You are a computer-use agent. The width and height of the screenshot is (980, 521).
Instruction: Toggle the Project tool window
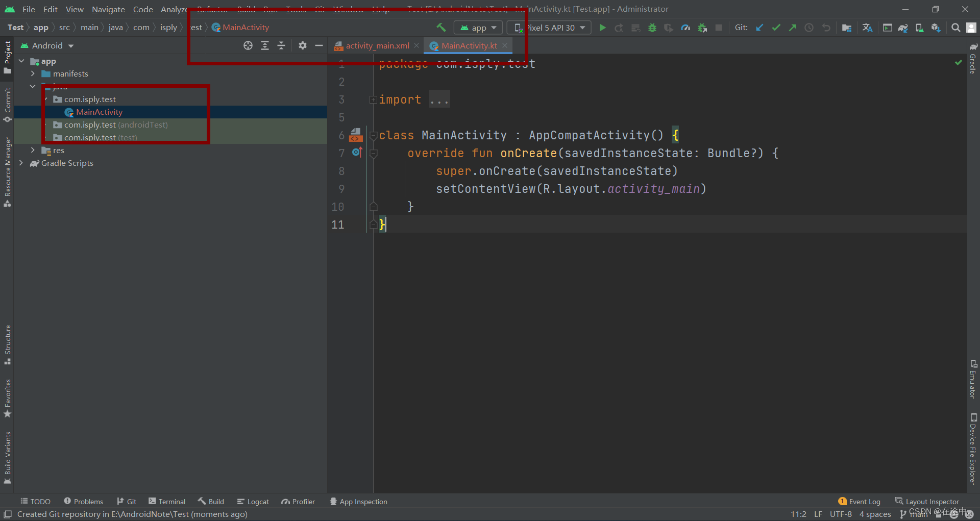tap(7, 57)
